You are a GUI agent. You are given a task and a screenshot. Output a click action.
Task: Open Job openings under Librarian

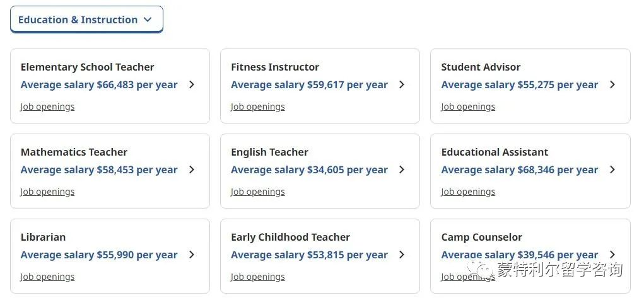tap(48, 277)
